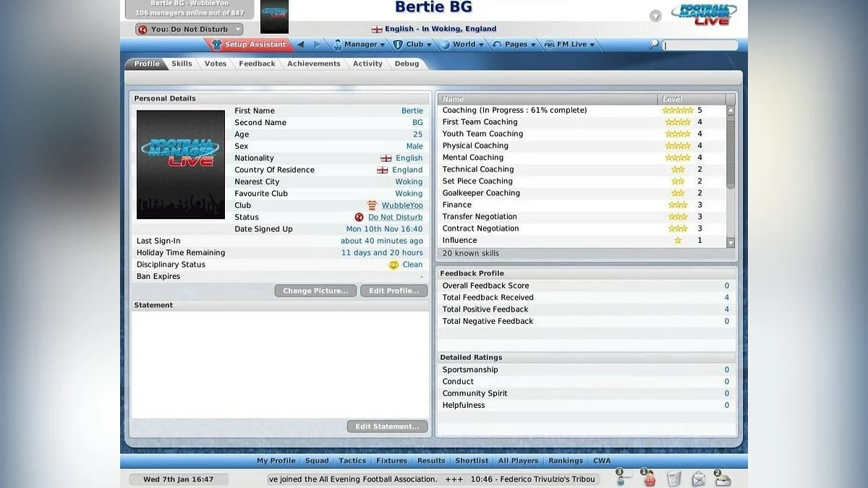The image size is (868, 488).
Task: Click the round grey arrow beside logo
Action: (x=655, y=16)
